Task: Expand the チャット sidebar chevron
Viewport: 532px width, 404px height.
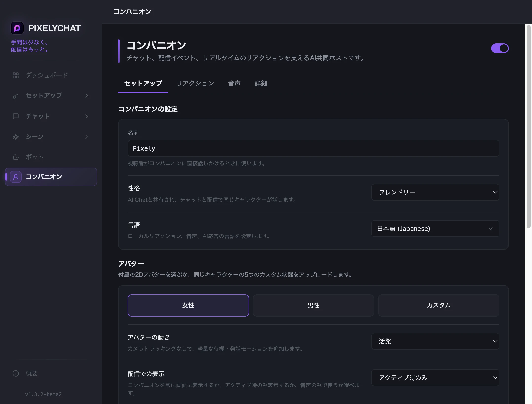Action: [x=87, y=116]
